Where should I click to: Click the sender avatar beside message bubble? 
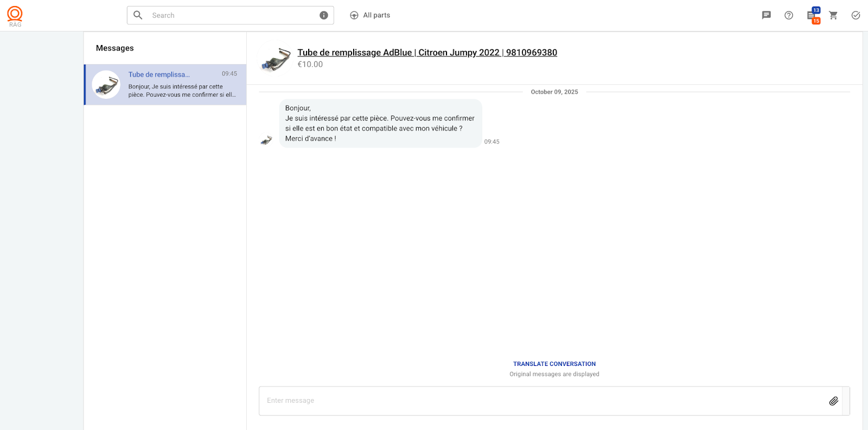click(266, 141)
